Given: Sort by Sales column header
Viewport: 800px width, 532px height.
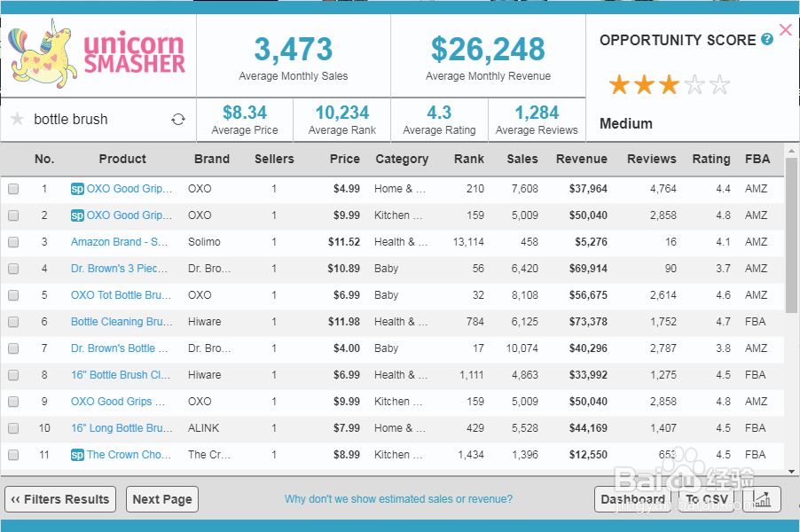Looking at the screenshot, I should (x=522, y=159).
